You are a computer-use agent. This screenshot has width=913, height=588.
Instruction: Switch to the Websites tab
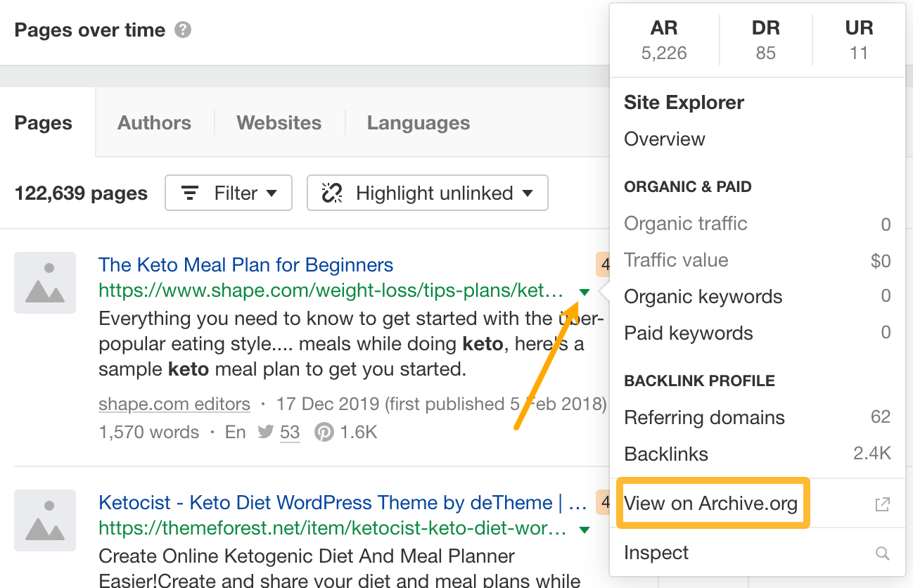[279, 122]
